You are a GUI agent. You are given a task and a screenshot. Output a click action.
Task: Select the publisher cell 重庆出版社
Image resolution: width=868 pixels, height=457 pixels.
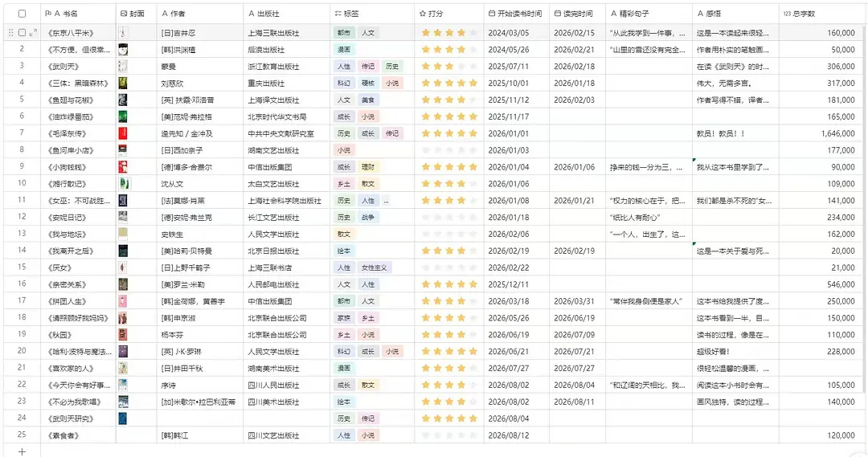point(287,83)
